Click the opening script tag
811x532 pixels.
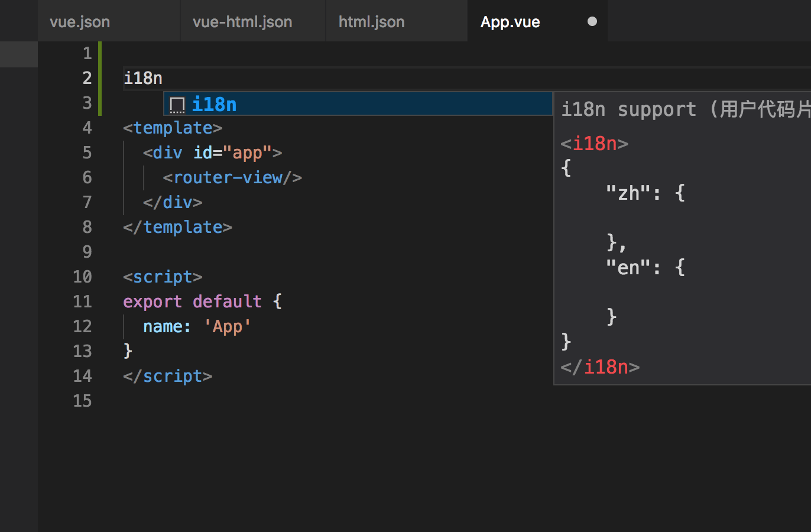tap(163, 277)
